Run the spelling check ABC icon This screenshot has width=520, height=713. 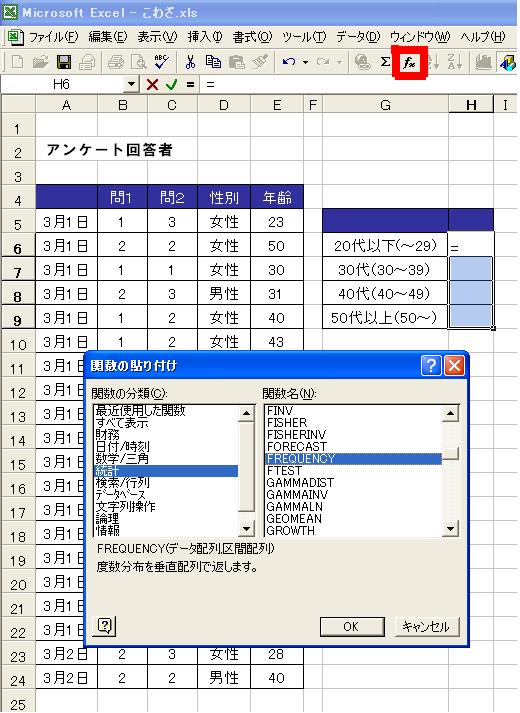pyautogui.click(x=161, y=62)
